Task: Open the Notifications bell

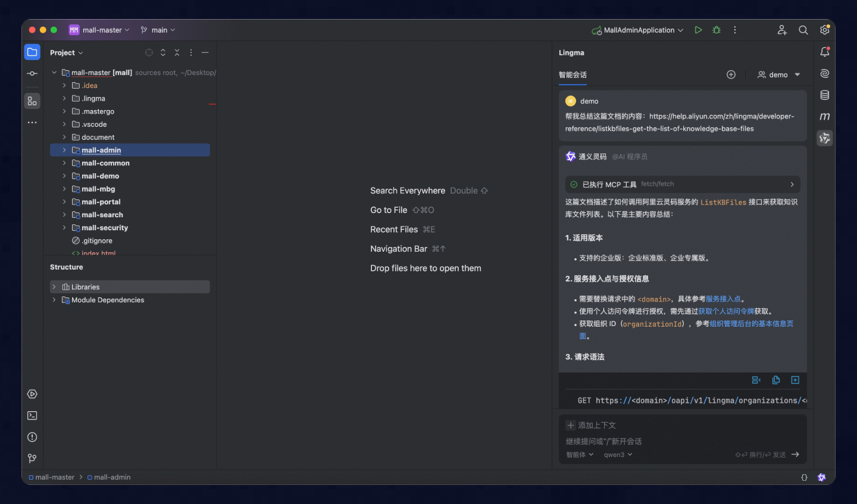Action: click(824, 52)
